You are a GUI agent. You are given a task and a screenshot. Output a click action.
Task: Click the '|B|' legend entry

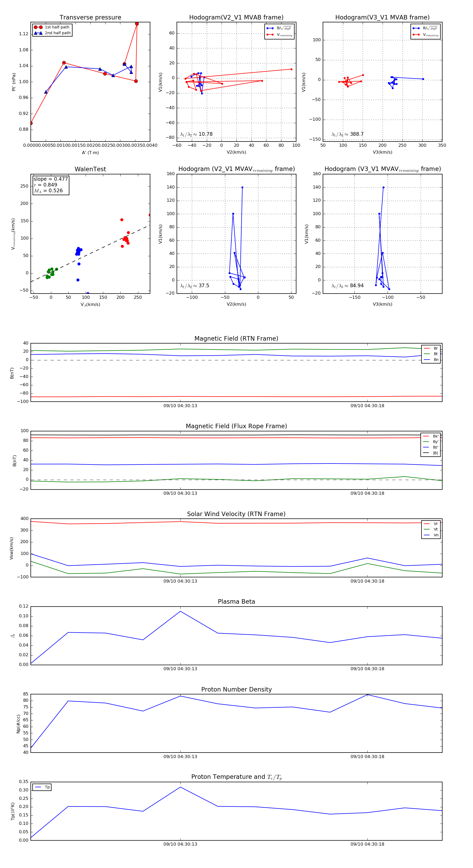431,453
